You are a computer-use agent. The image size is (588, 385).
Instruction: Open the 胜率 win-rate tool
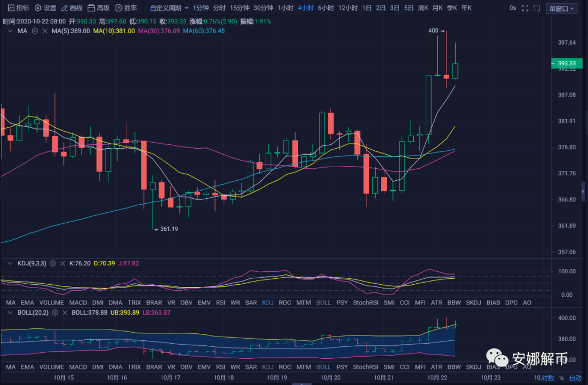(x=126, y=8)
